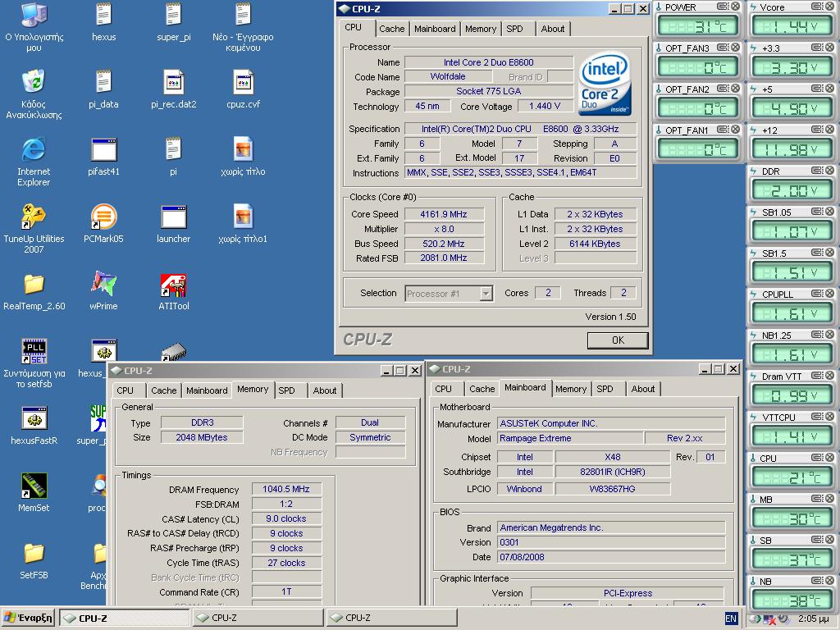Click the Rated FSB value 2081.0 MHz
This screenshot has width=840, height=630.
444,258
